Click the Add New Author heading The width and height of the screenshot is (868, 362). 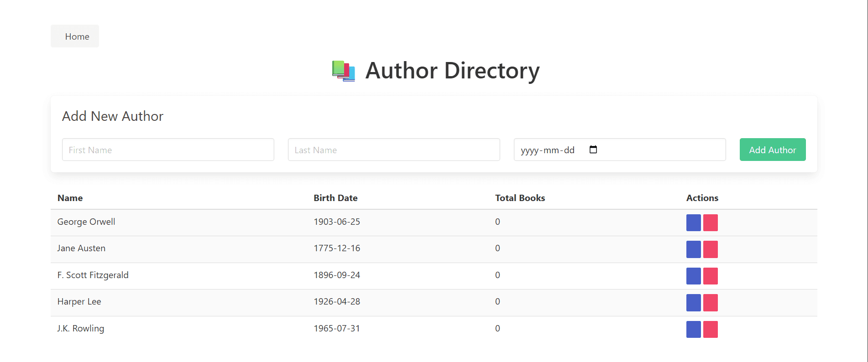tap(113, 116)
